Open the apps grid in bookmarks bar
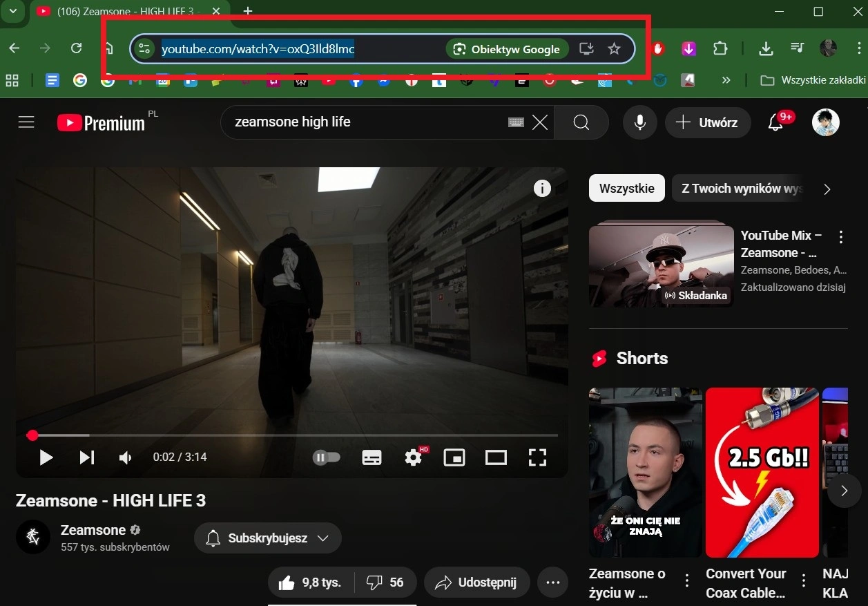This screenshot has width=868, height=606. pyautogui.click(x=12, y=81)
